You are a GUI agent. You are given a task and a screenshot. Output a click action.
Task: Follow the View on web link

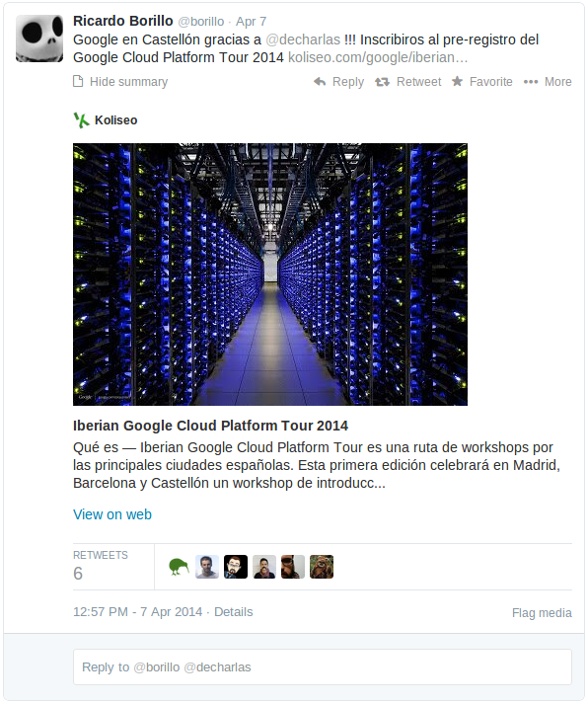[x=112, y=514]
